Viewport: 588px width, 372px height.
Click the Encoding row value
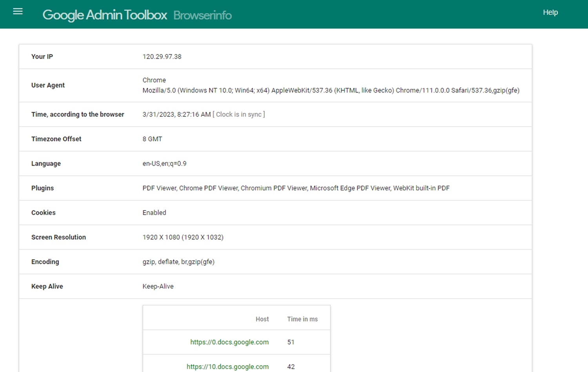pyautogui.click(x=178, y=261)
